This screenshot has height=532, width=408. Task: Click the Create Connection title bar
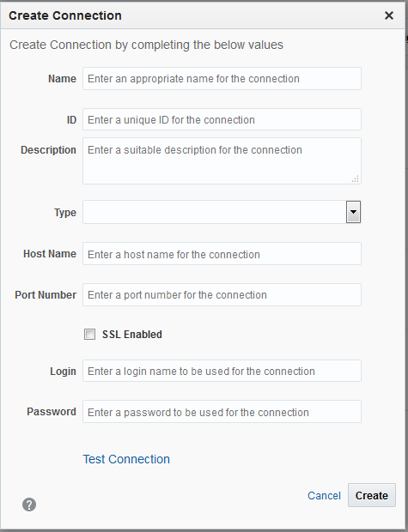coord(204,15)
